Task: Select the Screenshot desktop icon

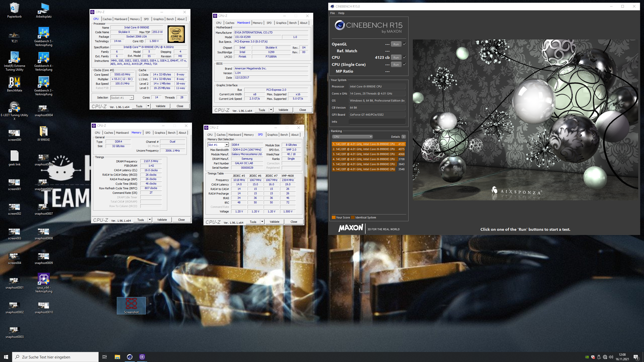Action: [131, 306]
